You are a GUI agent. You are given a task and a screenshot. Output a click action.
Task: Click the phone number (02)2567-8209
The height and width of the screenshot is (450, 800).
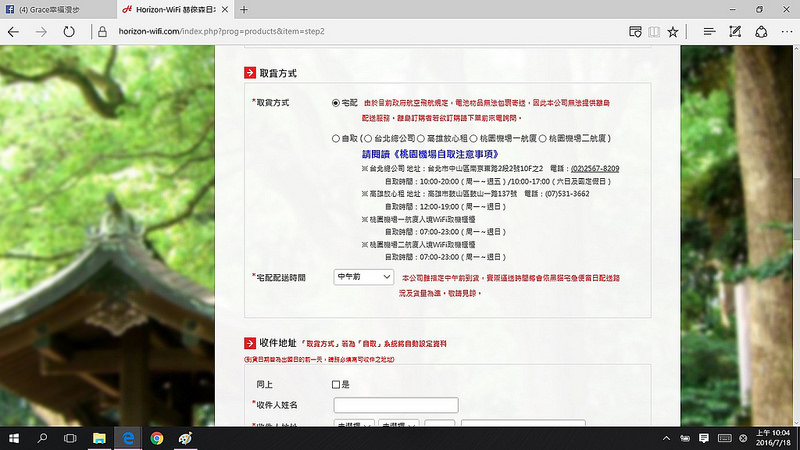(x=595, y=168)
